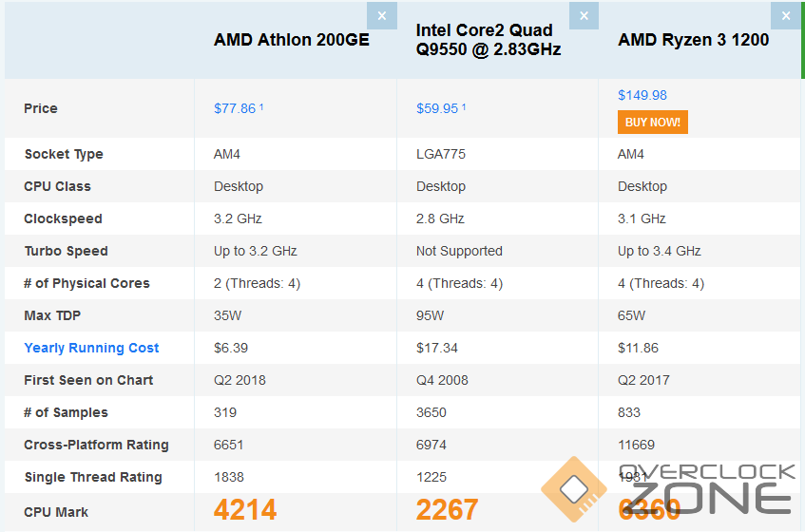Open the $77.86 price link

tap(235, 108)
